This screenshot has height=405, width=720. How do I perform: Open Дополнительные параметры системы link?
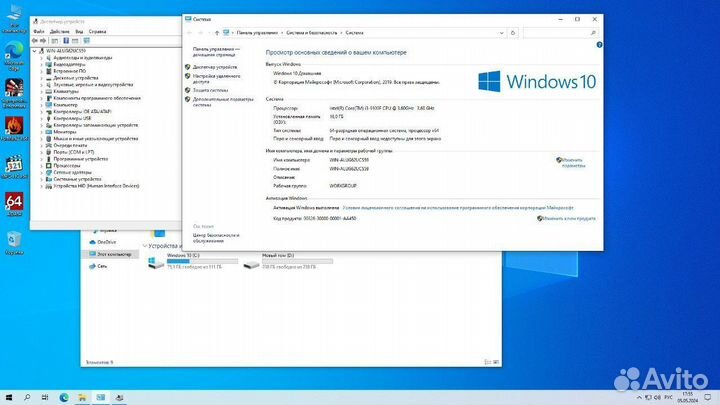223,102
